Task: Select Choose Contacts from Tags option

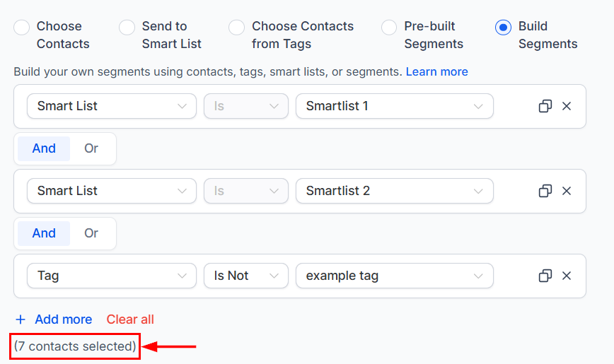Action: pos(236,28)
